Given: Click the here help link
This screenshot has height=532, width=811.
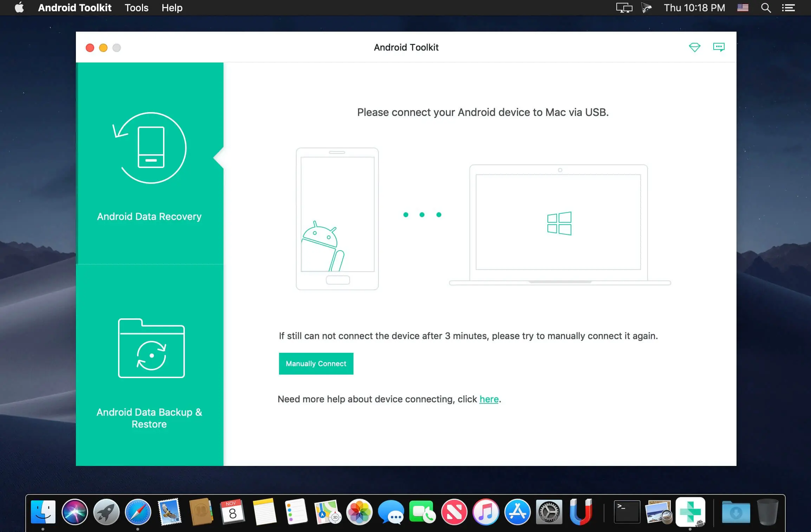Looking at the screenshot, I should (489, 399).
